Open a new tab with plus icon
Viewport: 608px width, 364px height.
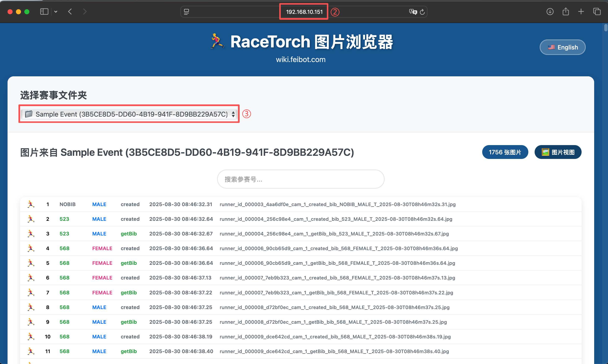pos(581,12)
